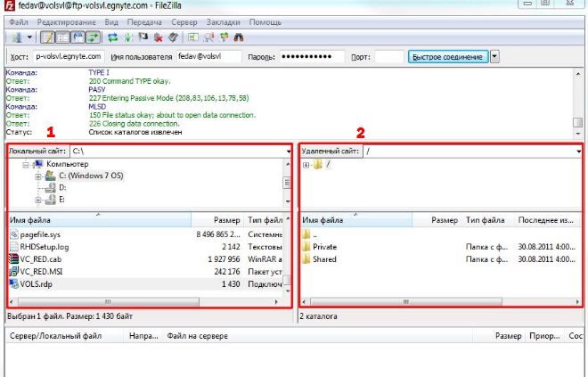Open quick connect history dropdown arrow

(494, 57)
